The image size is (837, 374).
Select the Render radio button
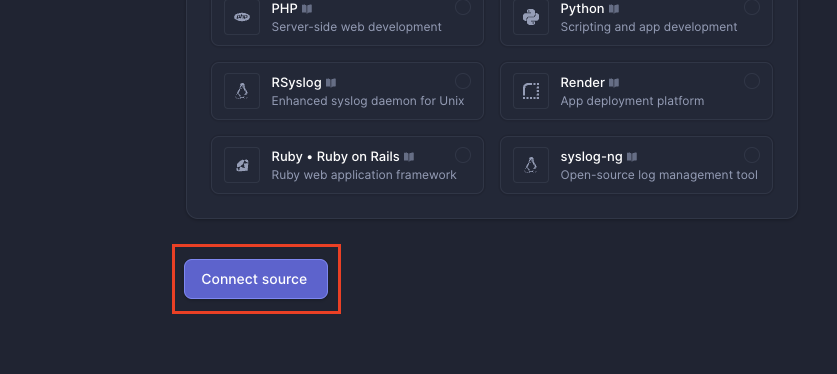tap(752, 81)
